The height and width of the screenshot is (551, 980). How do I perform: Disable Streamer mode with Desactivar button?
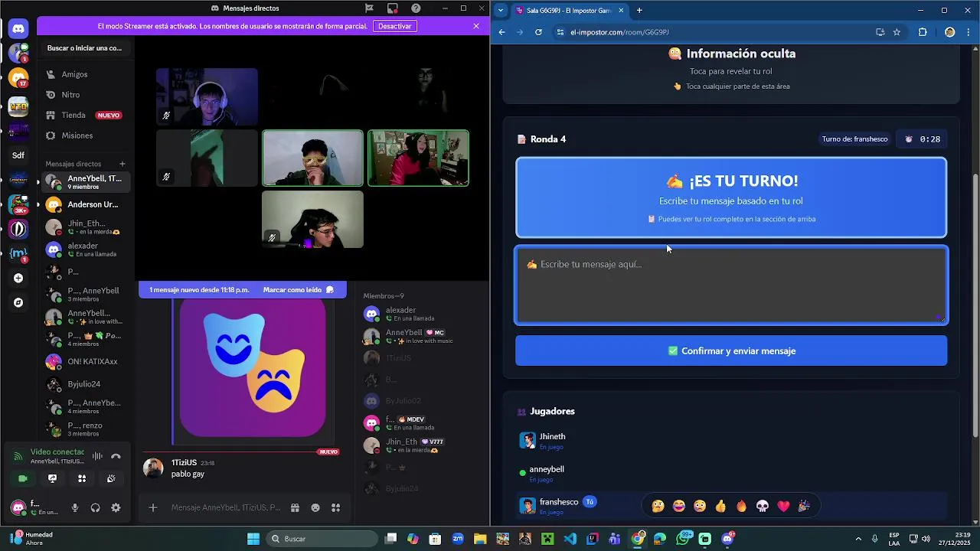[x=395, y=26]
